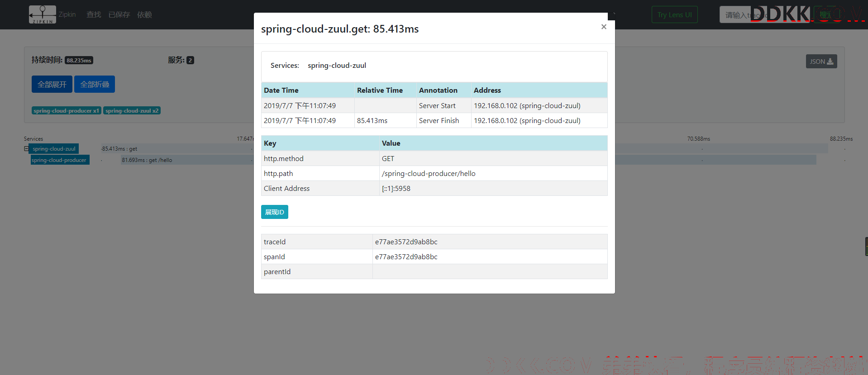Click the 全部展开 button
Image resolution: width=868 pixels, height=375 pixels.
pos(52,84)
